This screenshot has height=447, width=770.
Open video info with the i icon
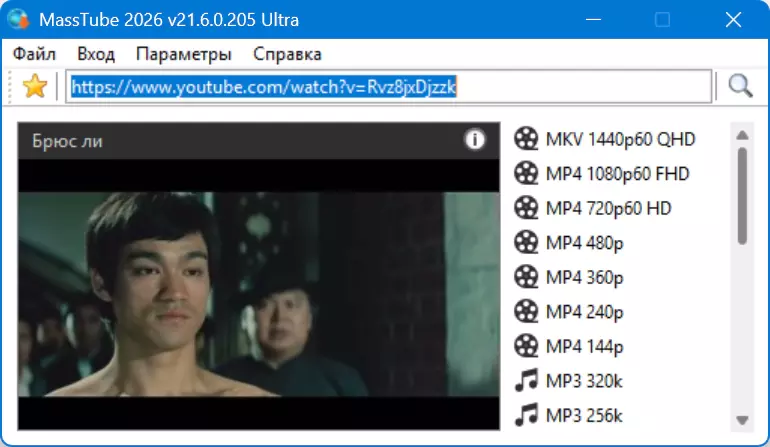[474, 140]
